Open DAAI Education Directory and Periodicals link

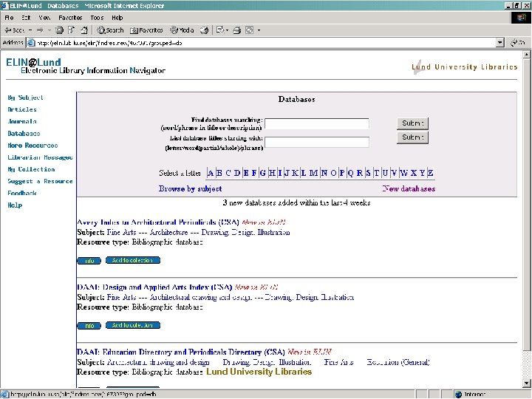click(x=181, y=352)
